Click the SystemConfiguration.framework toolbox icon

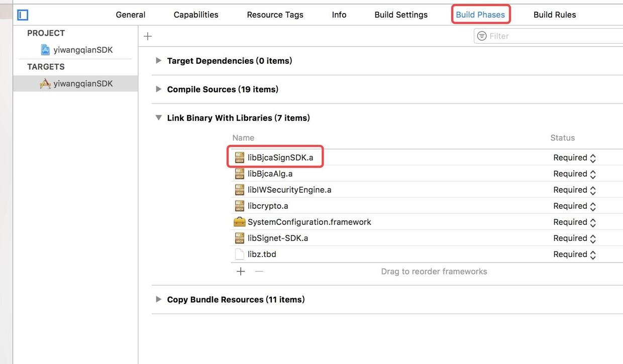click(240, 222)
